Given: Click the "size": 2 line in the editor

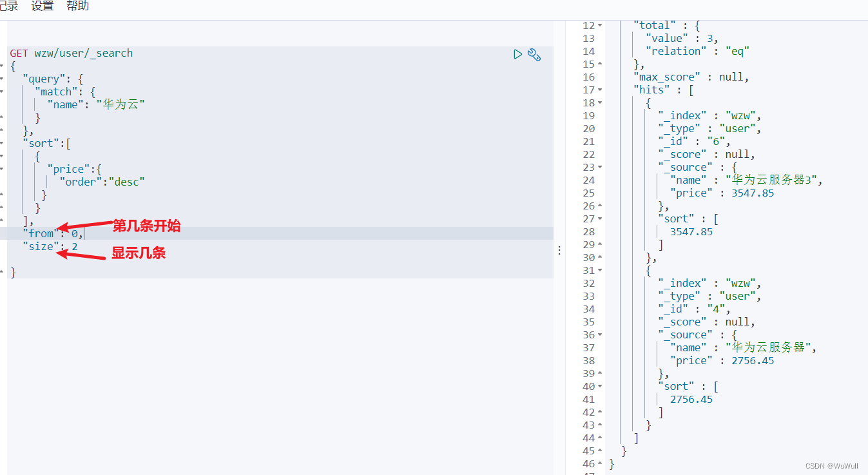Looking at the screenshot, I should tap(50, 246).
